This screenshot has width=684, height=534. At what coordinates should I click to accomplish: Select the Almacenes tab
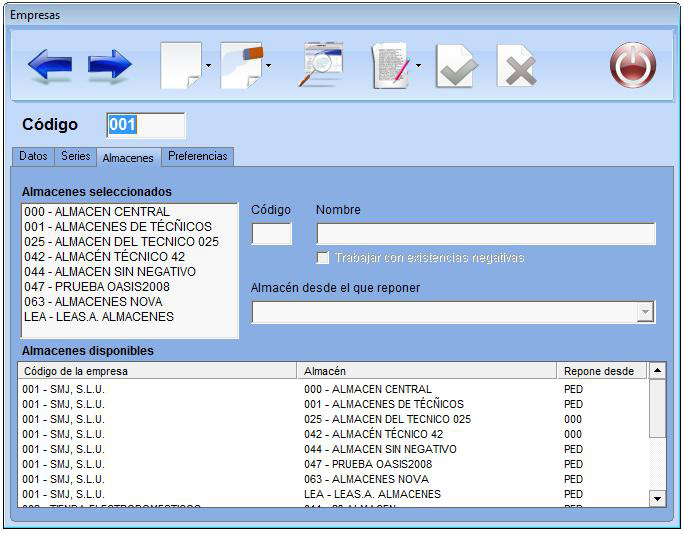pyautogui.click(x=128, y=157)
